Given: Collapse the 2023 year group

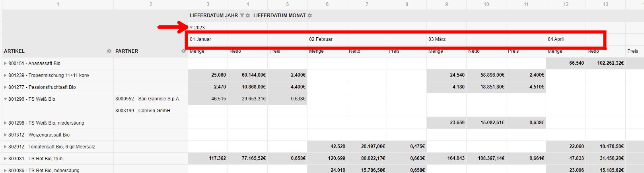Looking at the screenshot, I should tap(191, 28).
